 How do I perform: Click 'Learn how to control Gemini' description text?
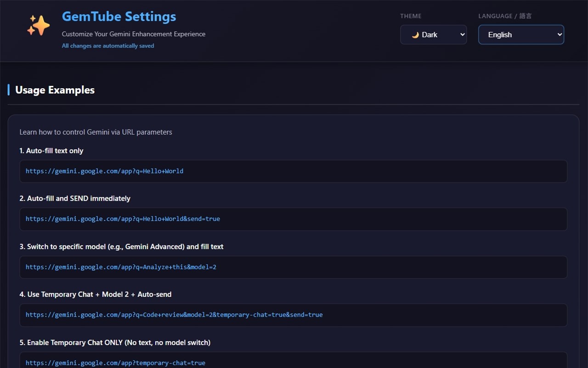(96, 132)
